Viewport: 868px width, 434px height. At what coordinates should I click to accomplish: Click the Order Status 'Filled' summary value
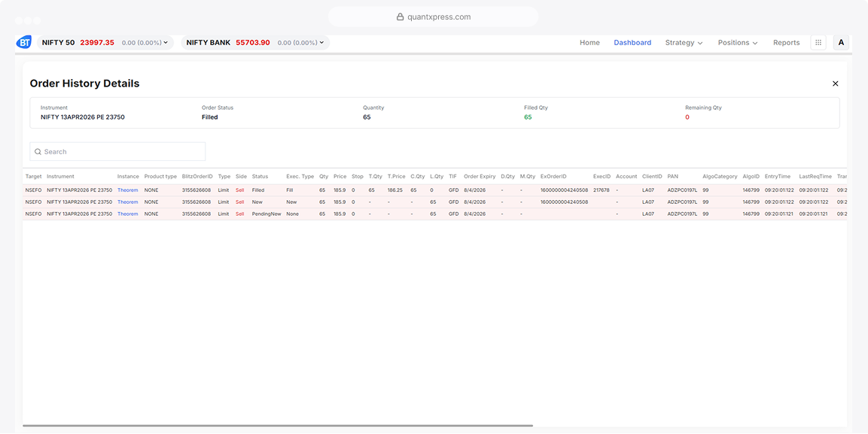click(210, 117)
